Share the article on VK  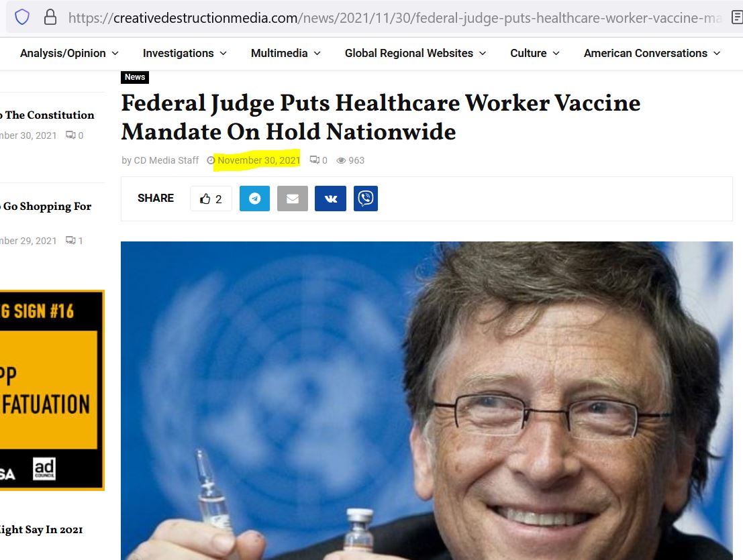pyautogui.click(x=330, y=199)
